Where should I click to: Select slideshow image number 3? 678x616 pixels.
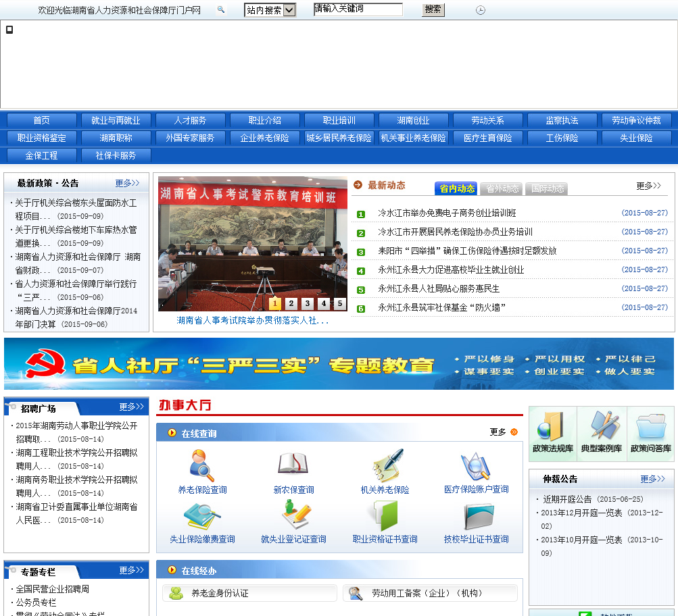coord(308,303)
